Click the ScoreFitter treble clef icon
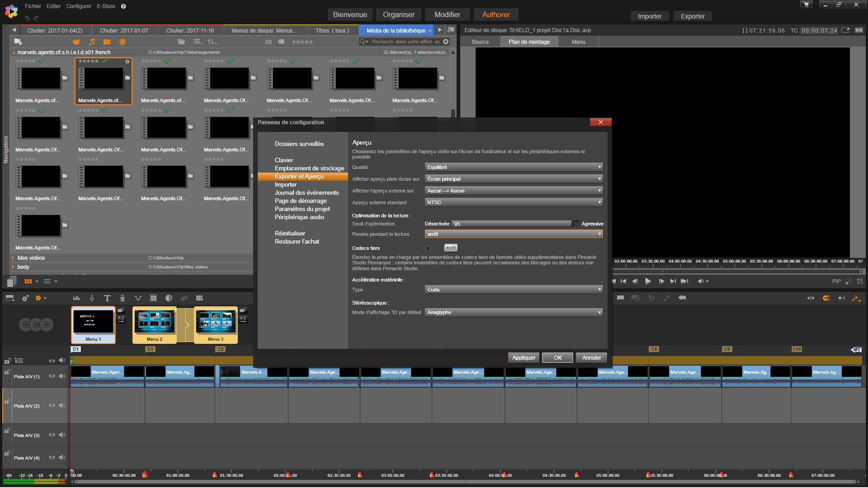This screenshot has width=868, height=488. (x=92, y=298)
